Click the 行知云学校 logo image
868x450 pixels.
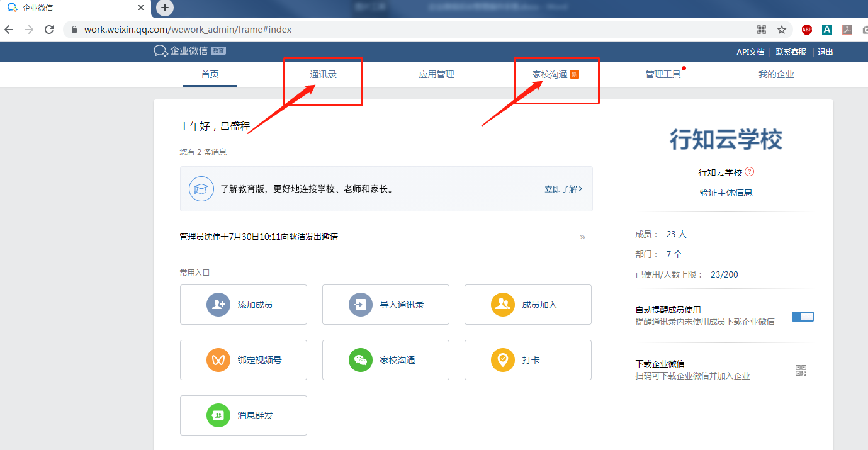point(726,139)
